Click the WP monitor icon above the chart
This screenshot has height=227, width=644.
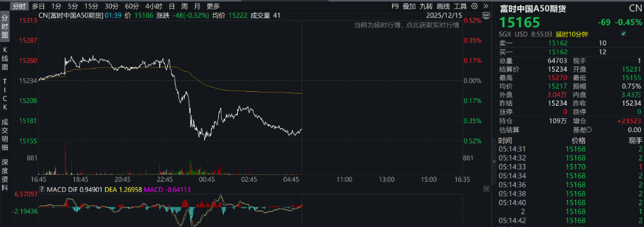(487, 15)
